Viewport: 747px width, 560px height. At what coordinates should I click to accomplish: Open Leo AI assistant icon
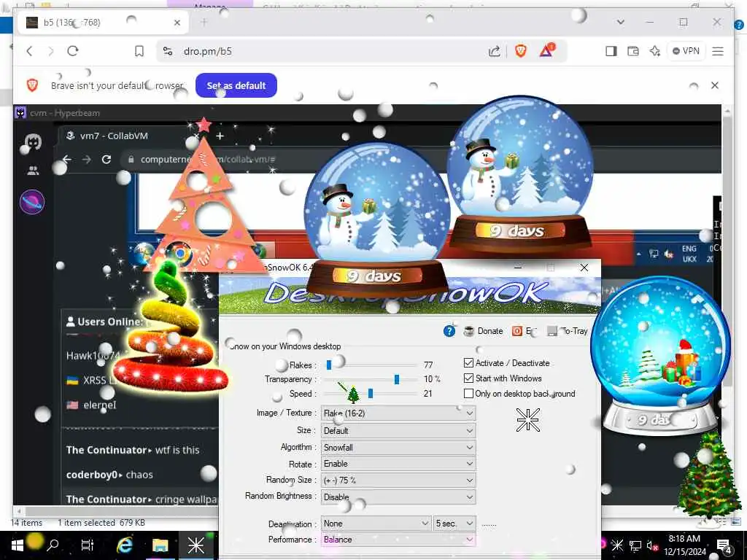pos(655,51)
